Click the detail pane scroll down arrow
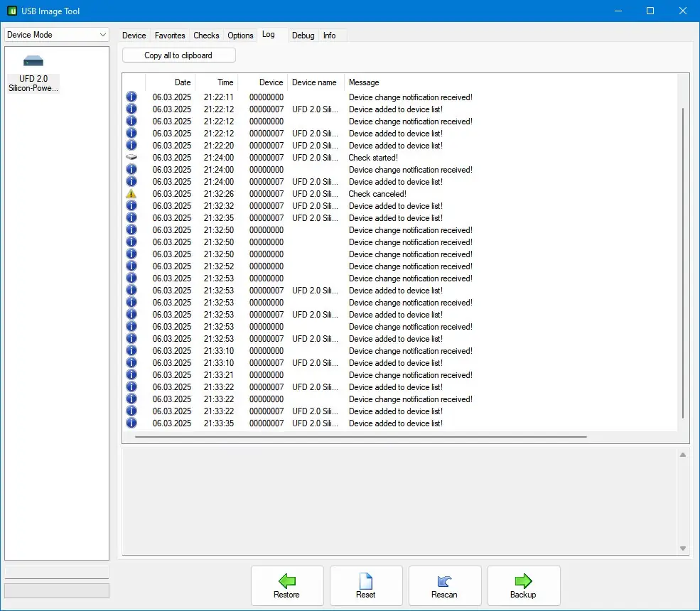 [683, 548]
